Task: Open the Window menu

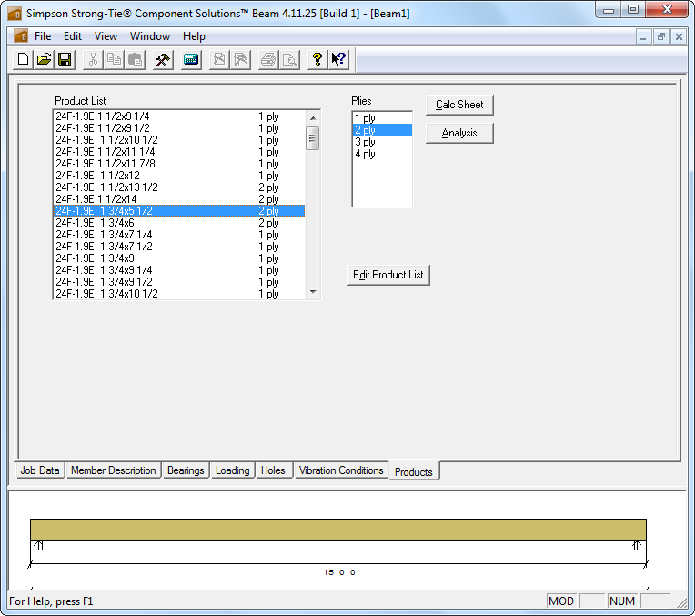Action: pos(150,36)
